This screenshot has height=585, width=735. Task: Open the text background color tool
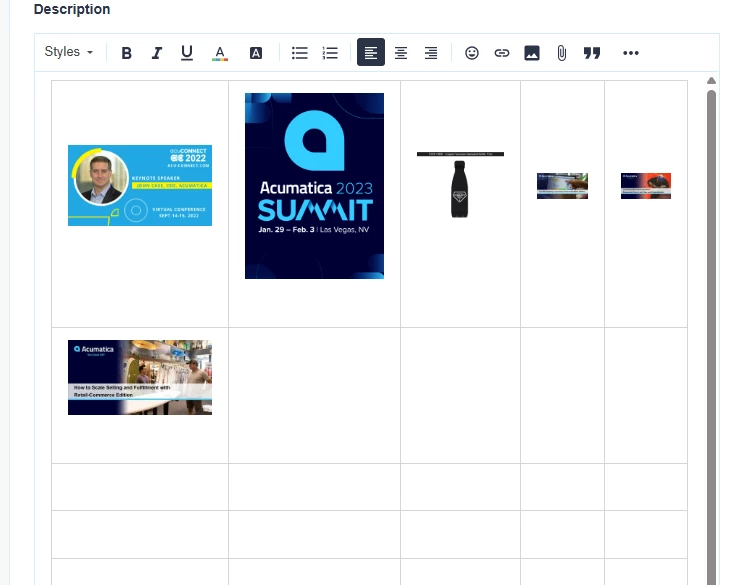pyautogui.click(x=255, y=53)
